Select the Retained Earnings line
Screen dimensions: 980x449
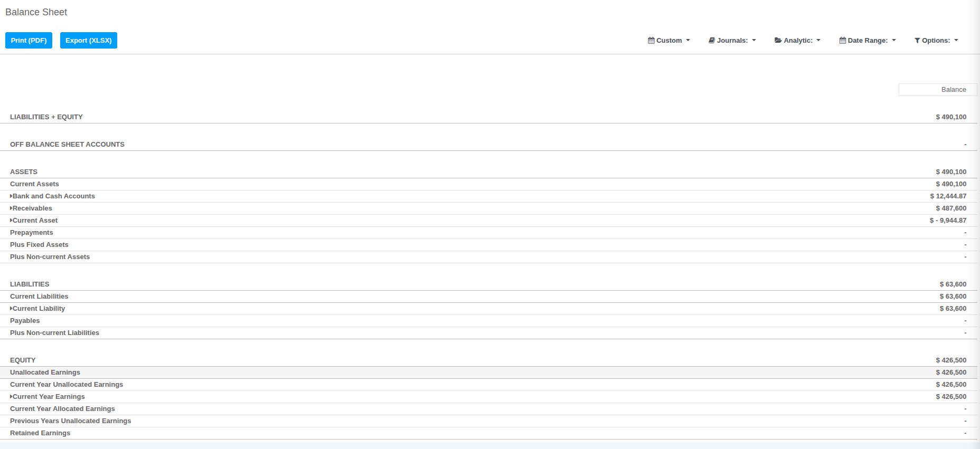pyautogui.click(x=40, y=433)
